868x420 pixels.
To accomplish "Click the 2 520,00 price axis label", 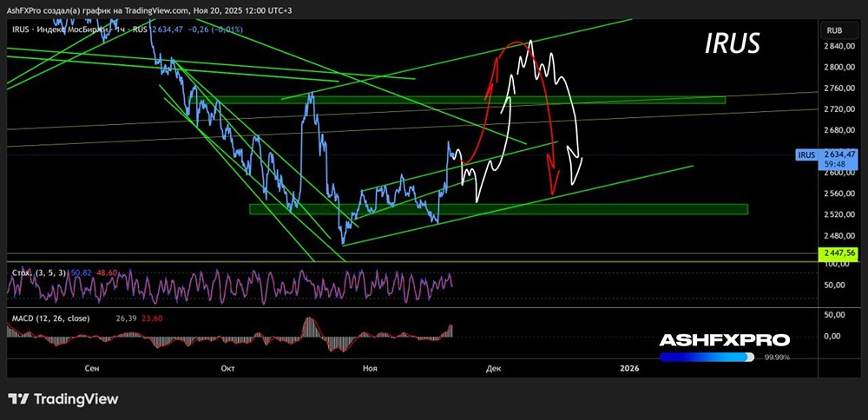I will (x=841, y=214).
